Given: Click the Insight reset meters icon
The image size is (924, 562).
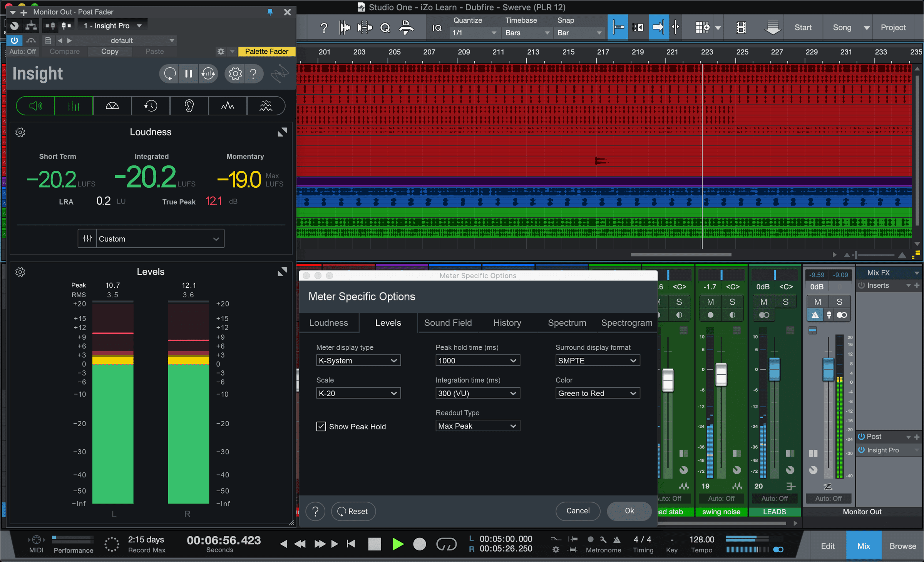Looking at the screenshot, I should (169, 73).
